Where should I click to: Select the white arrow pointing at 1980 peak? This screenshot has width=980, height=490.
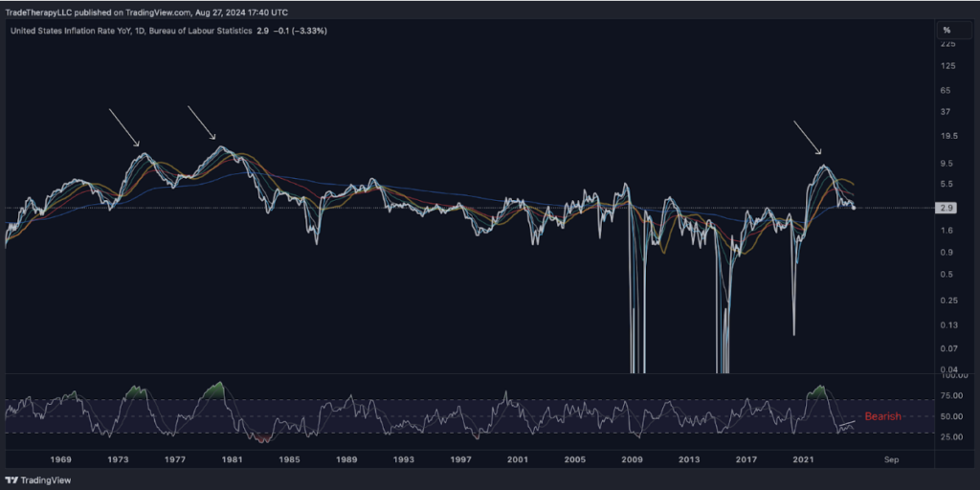point(203,123)
